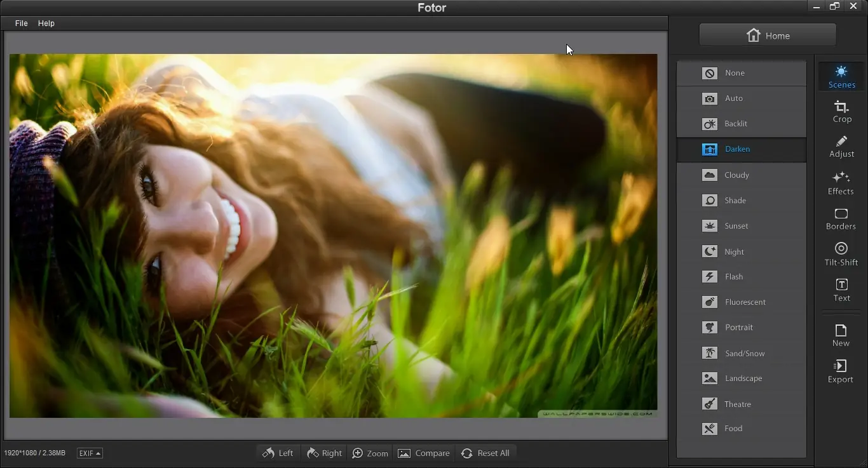Screen dimensions: 868x468
Task: Open the File menu
Action: coord(21,23)
